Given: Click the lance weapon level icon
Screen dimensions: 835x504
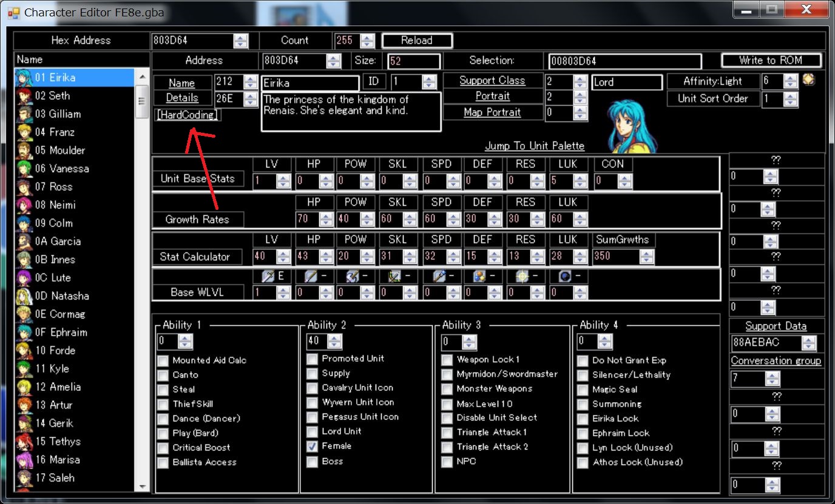Looking at the screenshot, I should 310,277.
